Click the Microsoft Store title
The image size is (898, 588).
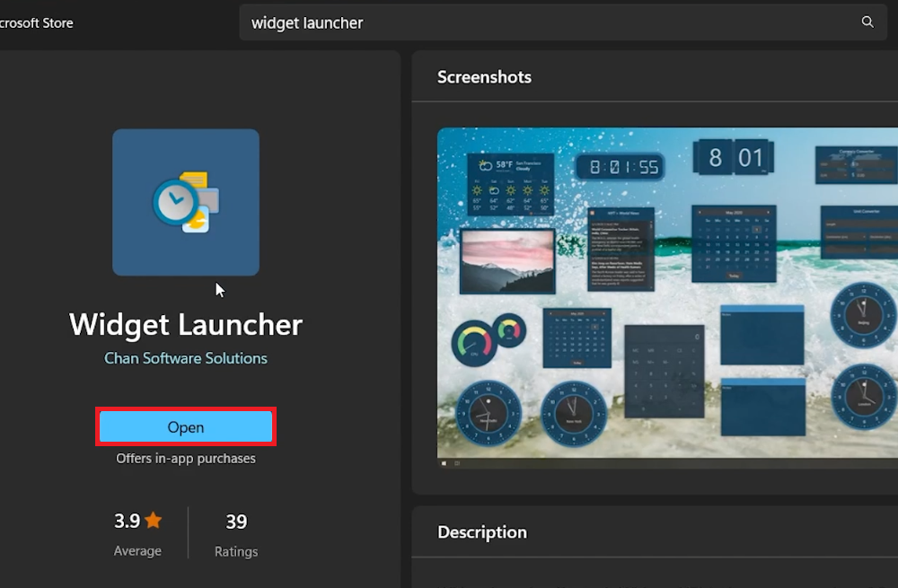click(x=37, y=23)
